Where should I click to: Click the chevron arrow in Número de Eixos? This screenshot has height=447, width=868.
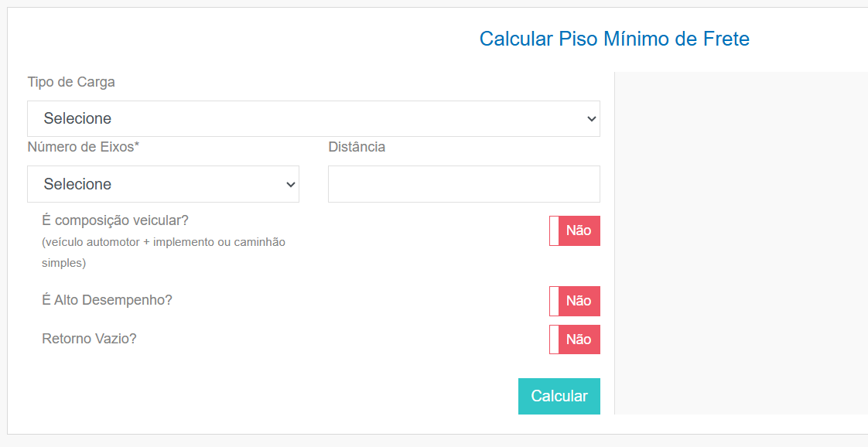point(291,184)
